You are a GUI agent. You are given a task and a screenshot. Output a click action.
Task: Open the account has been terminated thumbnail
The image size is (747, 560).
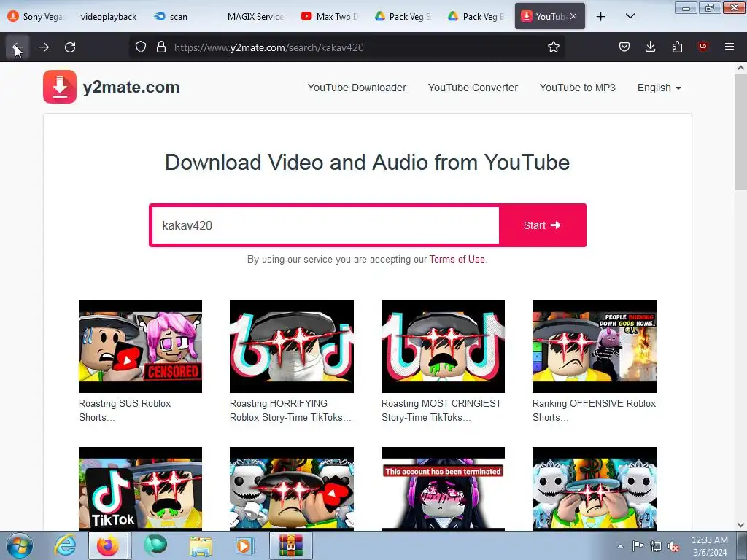443,489
